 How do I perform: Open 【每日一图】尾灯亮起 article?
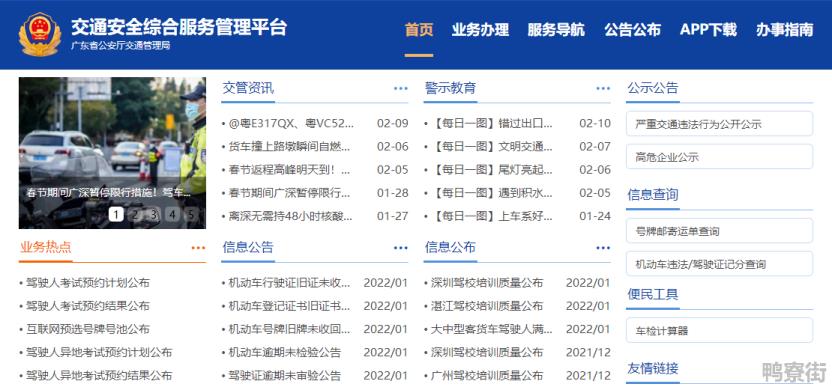(x=491, y=170)
